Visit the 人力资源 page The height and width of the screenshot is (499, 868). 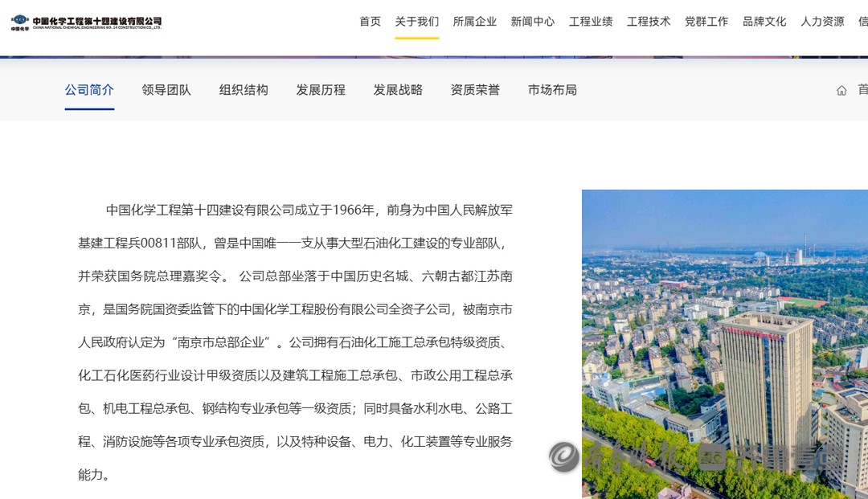click(x=821, y=22)
